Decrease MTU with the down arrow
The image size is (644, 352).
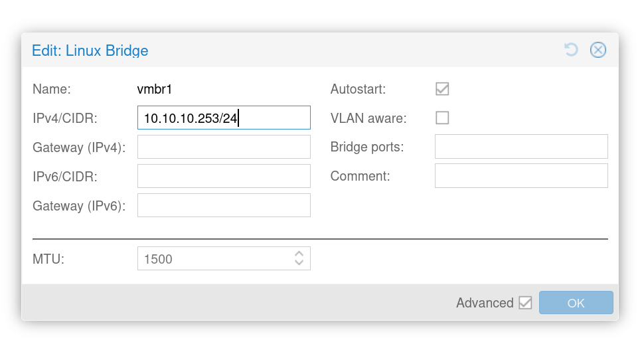coord(299,264)
